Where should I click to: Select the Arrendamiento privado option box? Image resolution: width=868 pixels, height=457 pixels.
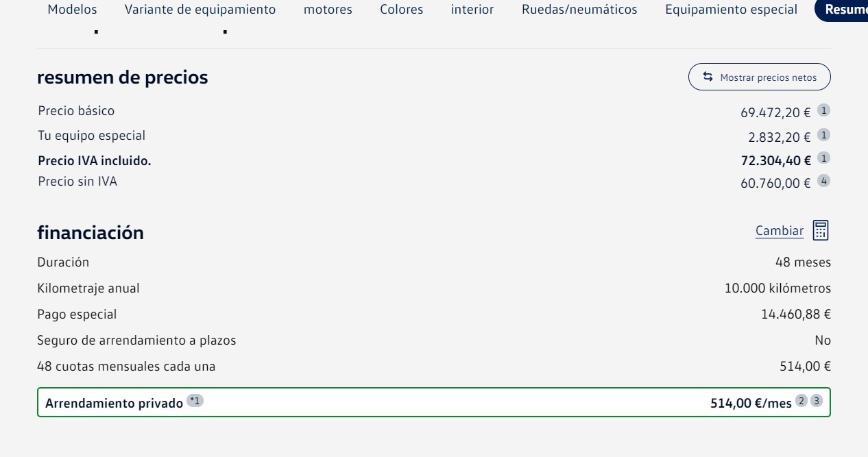[x=434, y=403]
